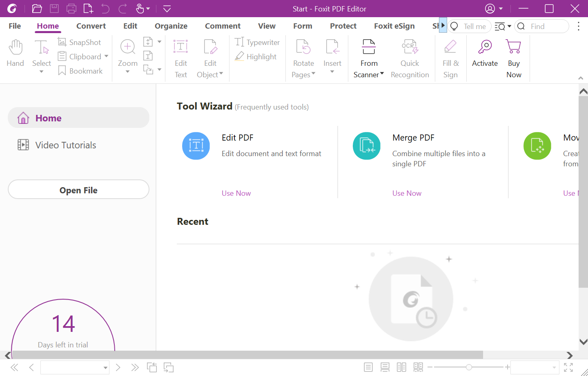
Task: Expand the Insert dropdown
Action: [x=332, y=72]
